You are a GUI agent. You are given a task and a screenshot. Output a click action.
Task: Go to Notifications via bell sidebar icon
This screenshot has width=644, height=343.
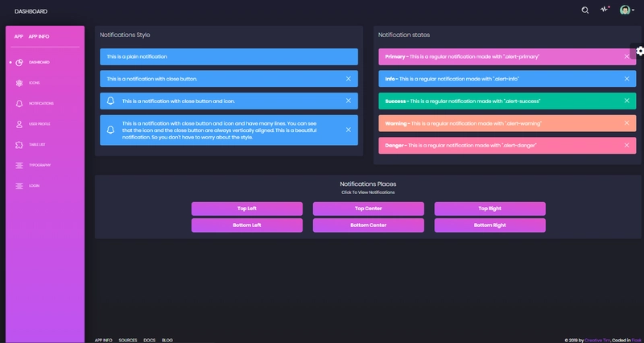pos(19,104)
